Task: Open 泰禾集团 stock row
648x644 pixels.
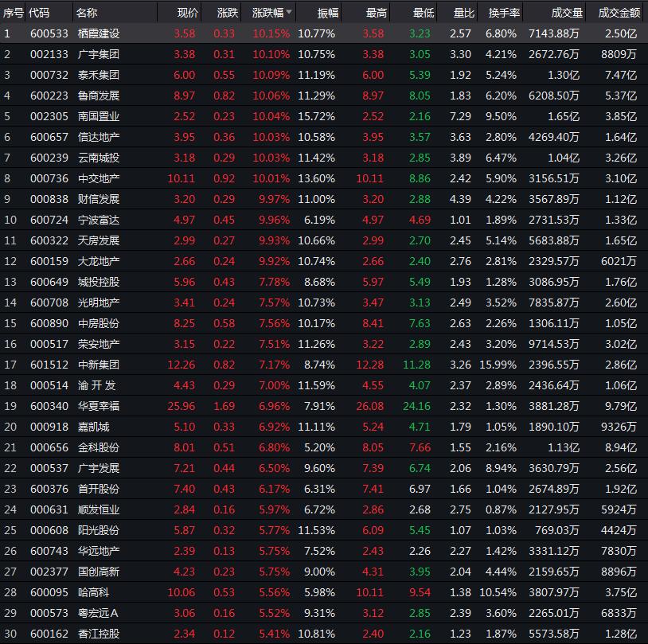Action: (x=324, y=75)
